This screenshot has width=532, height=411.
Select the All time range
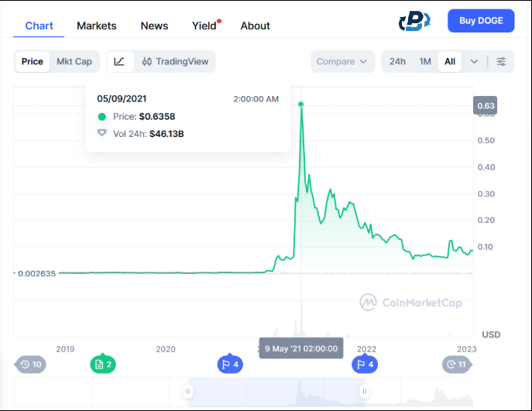point(450,61)
